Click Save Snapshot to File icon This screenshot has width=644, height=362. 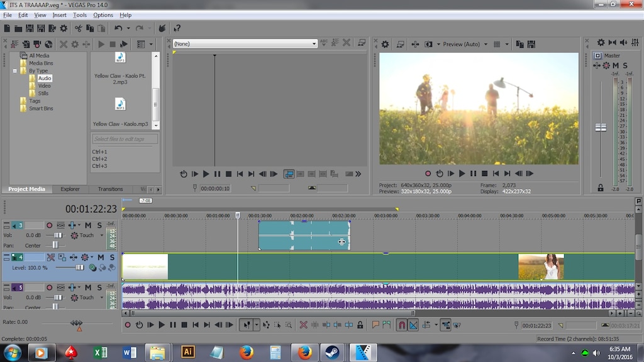coord(530,44)
